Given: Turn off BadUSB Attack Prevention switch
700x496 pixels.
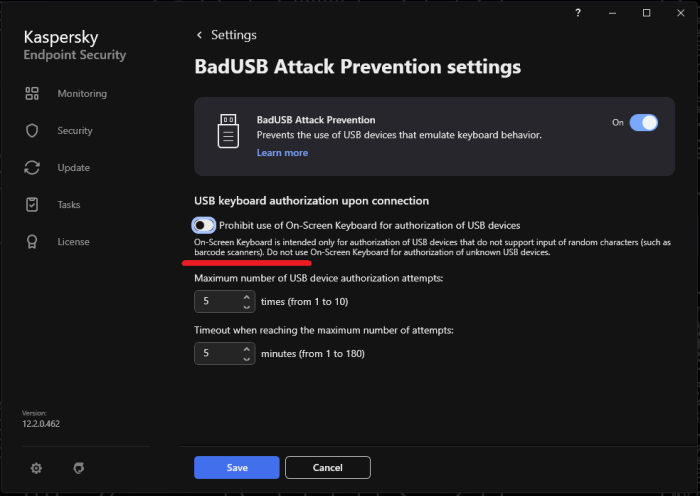Looking at the screenshot, I should point(643,122).
